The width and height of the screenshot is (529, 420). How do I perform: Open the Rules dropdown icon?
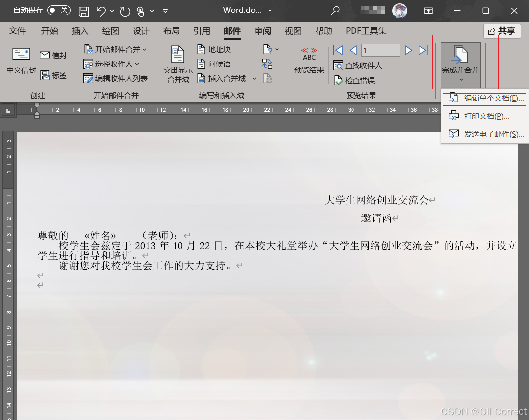tap(271, 49)
